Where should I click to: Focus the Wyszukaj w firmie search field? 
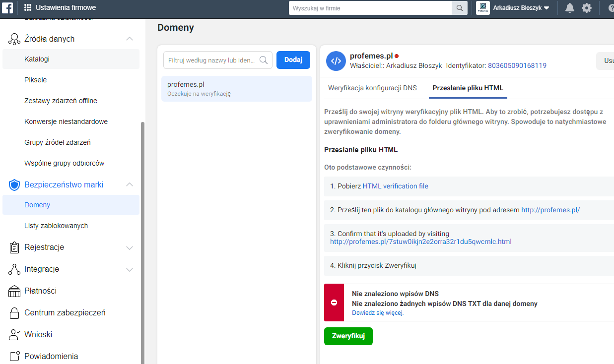[370, 8]
